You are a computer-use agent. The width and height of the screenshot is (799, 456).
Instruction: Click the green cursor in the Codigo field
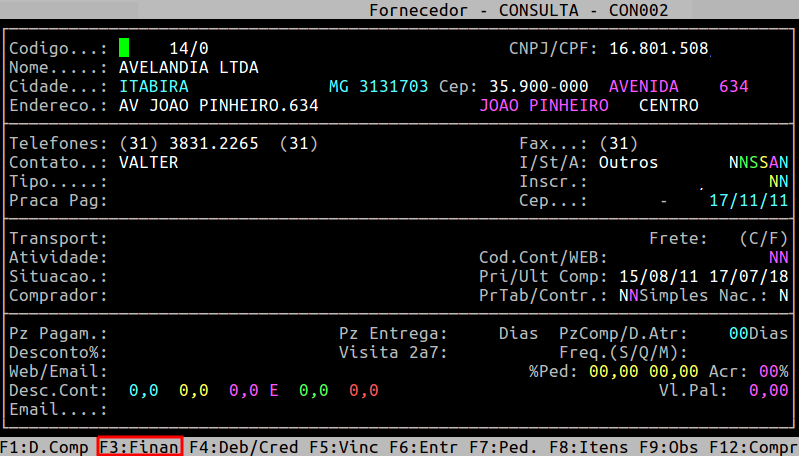coord(124,48)
